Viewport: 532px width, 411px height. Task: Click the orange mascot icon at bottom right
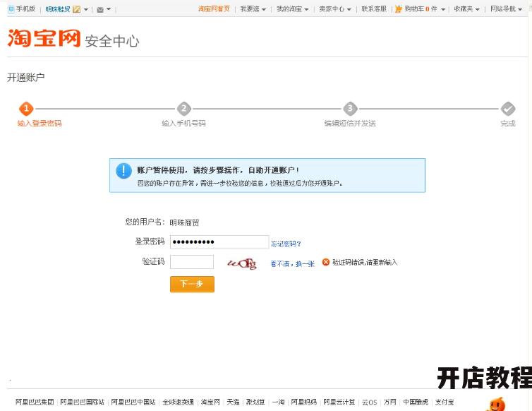495,404
